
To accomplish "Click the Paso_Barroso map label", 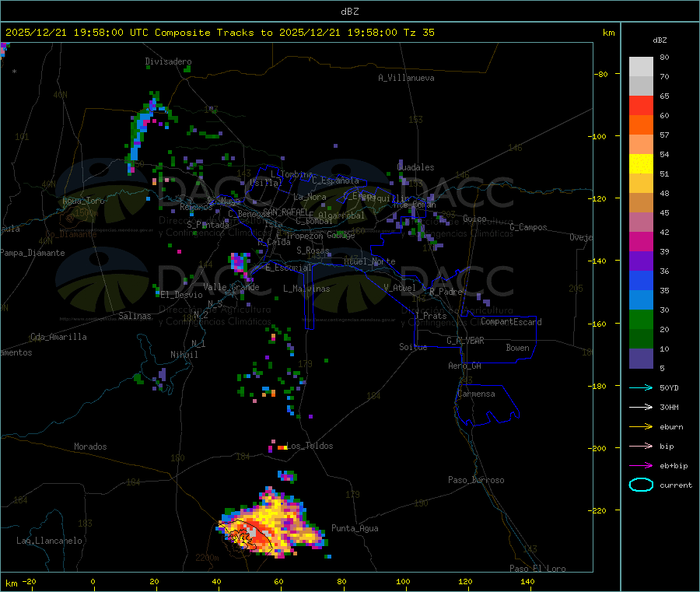I will 476,480.
